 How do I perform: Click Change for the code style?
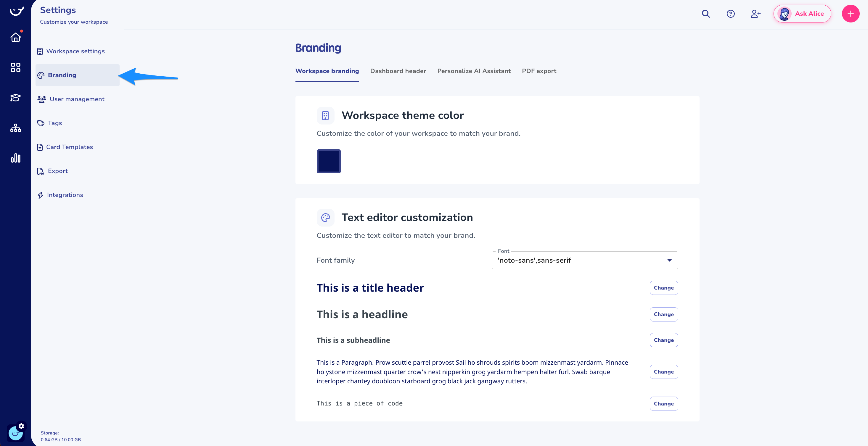coord(663,404)
